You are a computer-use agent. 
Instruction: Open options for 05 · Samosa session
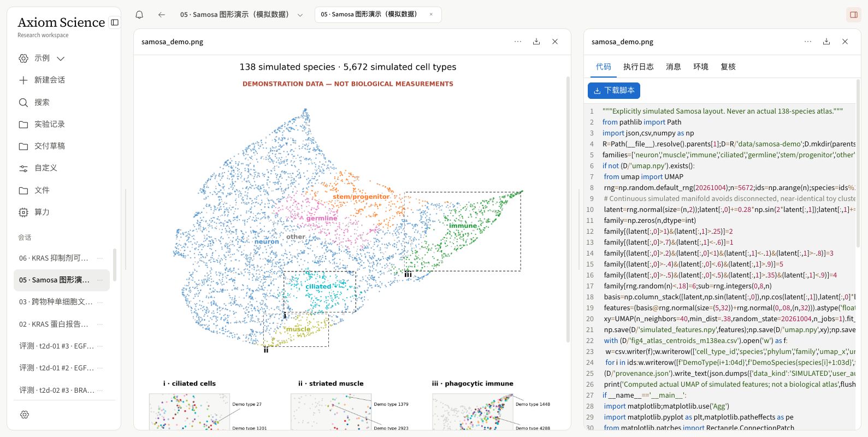[100, 280]
